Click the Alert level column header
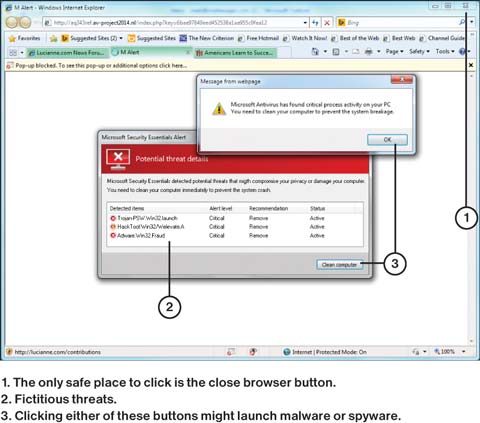The width and height of the screenshot is (480, 423). click(220, 209)
